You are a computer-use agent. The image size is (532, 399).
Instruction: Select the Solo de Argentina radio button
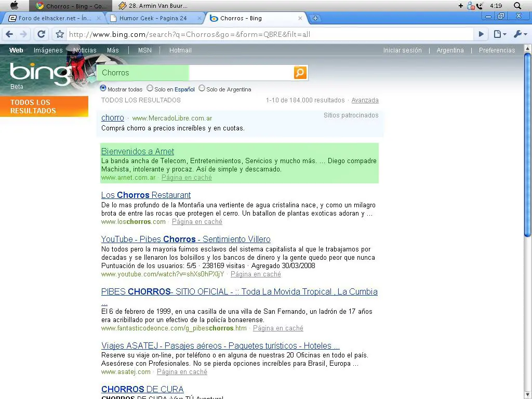[202, 88]
